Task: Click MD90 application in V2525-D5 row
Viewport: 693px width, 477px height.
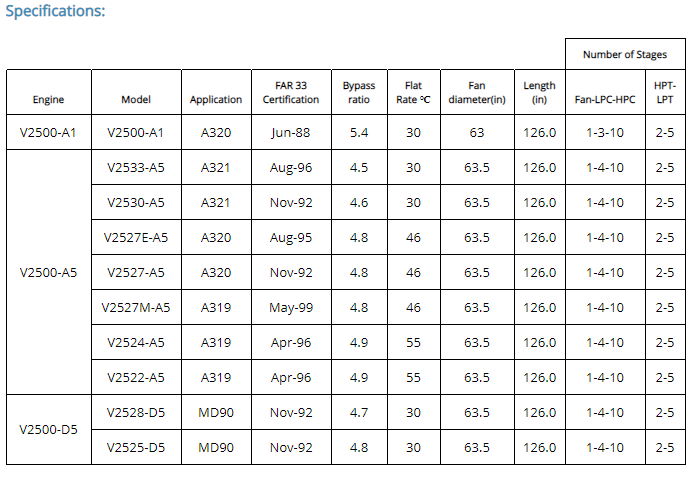Action: click(x=216, y=447)
